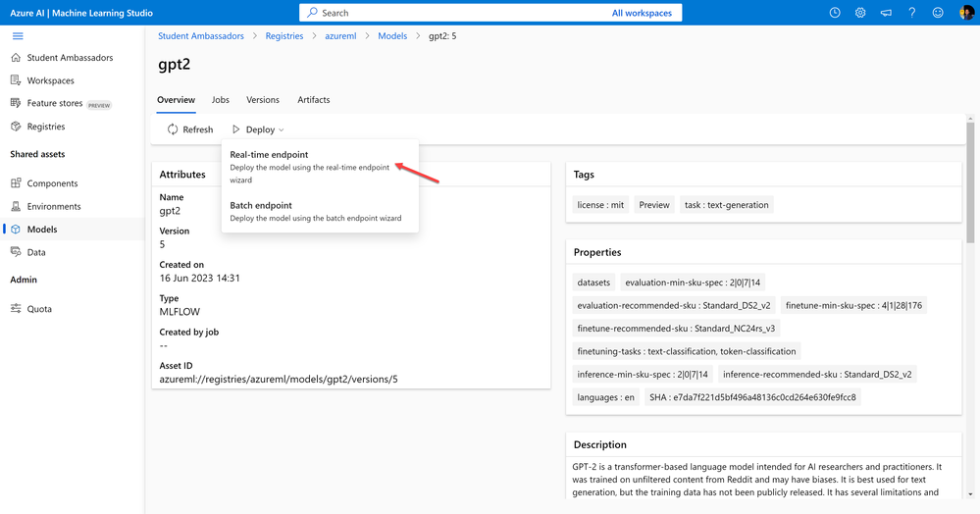The image size is (980, 514).
Task: Click the Registries icon in sidebar
Action: pyautogui.click(x=16, y=127)
